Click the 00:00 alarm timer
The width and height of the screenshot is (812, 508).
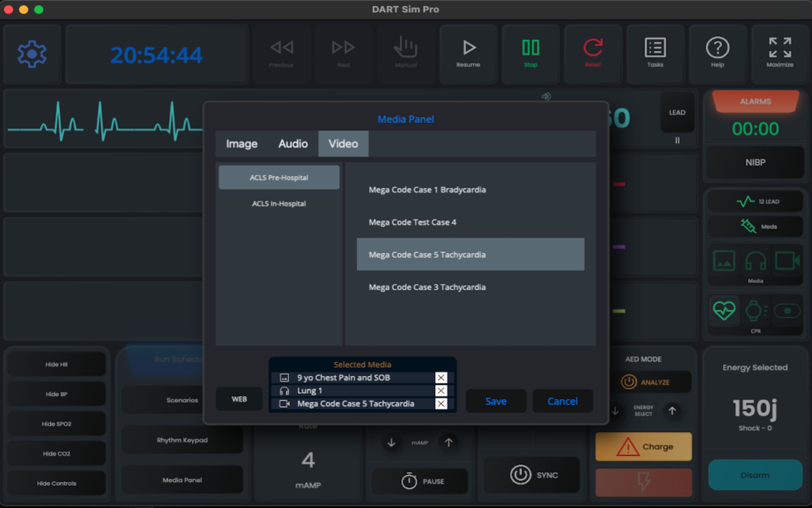tap(755, 129)
